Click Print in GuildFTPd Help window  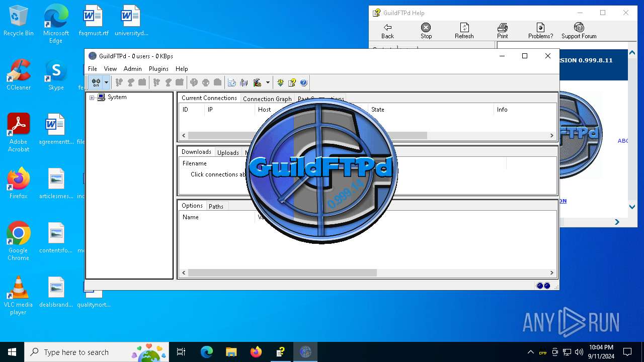point(503,31)
